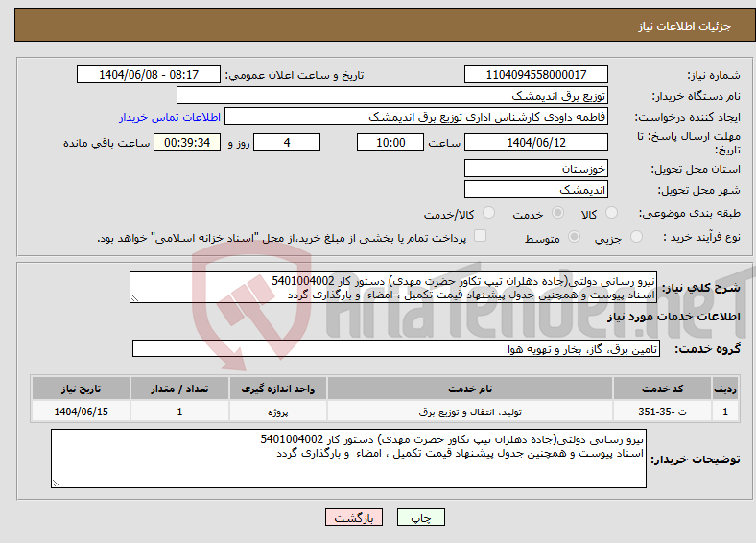Click the طبقه بندی موضوعی label

pos(690,213)
